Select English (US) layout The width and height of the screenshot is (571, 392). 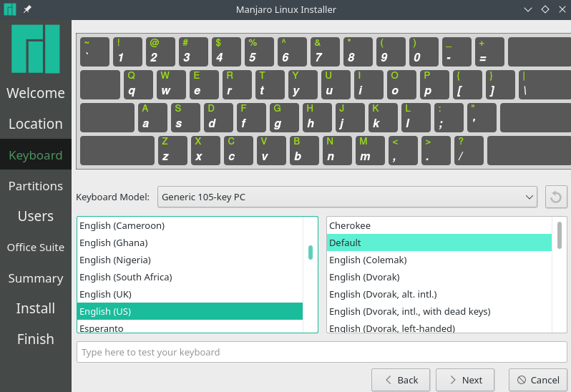pyautogui.click(x=190, y=311)
